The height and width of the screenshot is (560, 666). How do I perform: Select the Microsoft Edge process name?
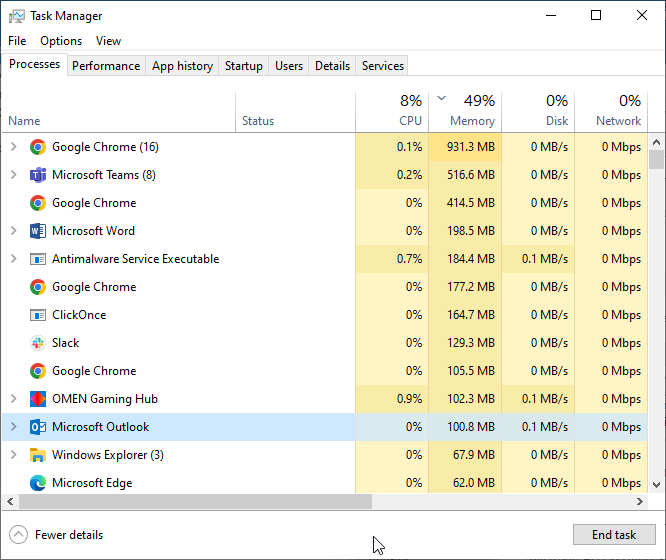click(x=92, y=483)
